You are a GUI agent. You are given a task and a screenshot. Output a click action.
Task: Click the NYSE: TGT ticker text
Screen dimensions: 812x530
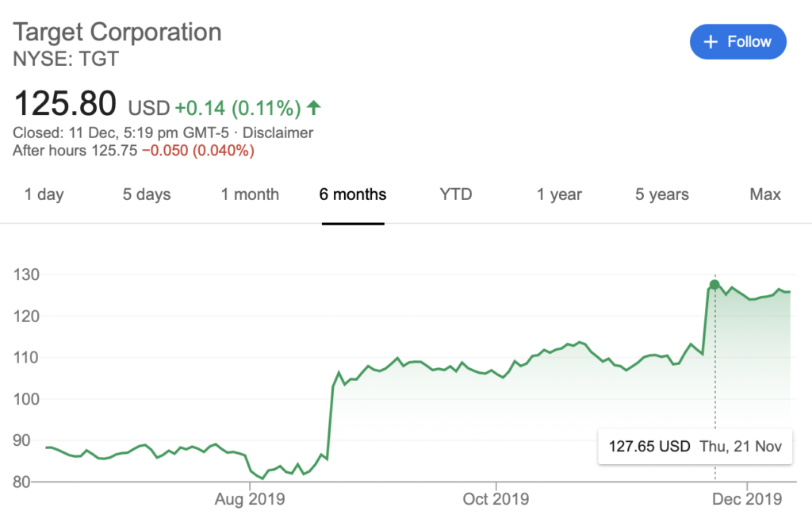(x=66, y=59)
